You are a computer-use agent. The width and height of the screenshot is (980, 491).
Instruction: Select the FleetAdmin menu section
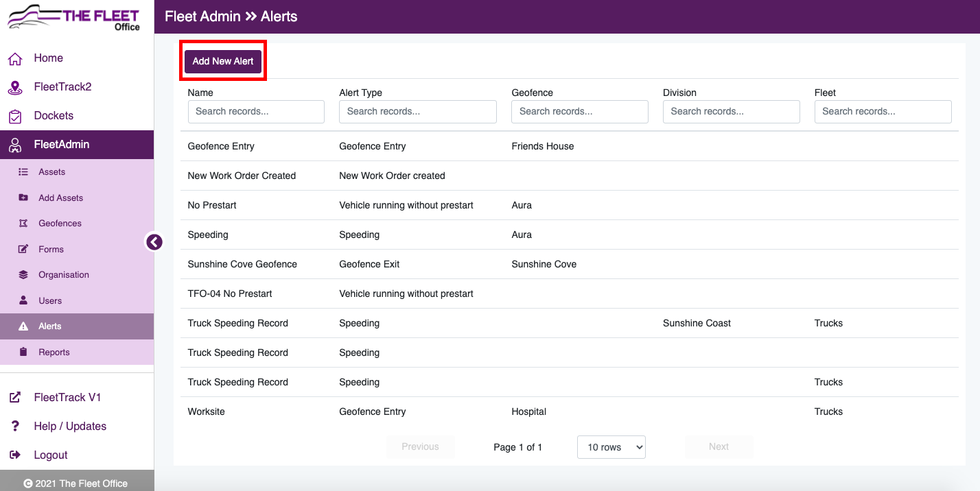[x=77, y=145]
